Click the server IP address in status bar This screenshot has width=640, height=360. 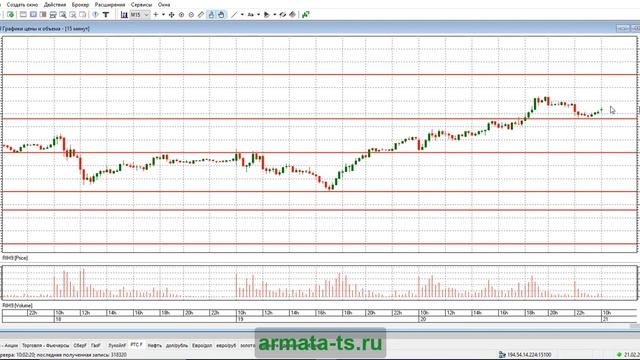tap(529, 355)
